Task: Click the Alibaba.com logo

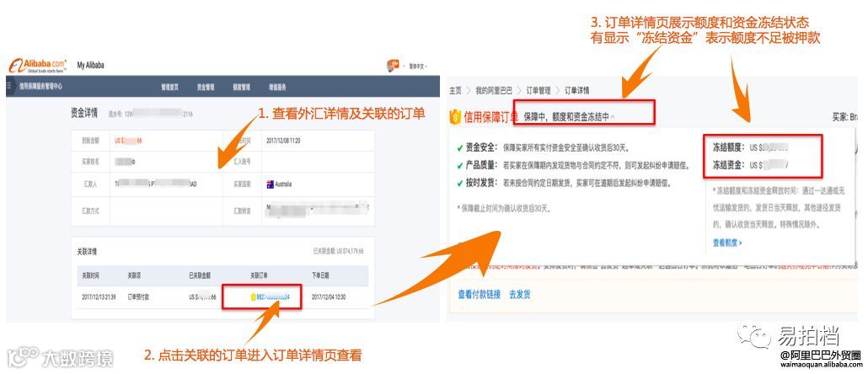Action: coord(38,66)
